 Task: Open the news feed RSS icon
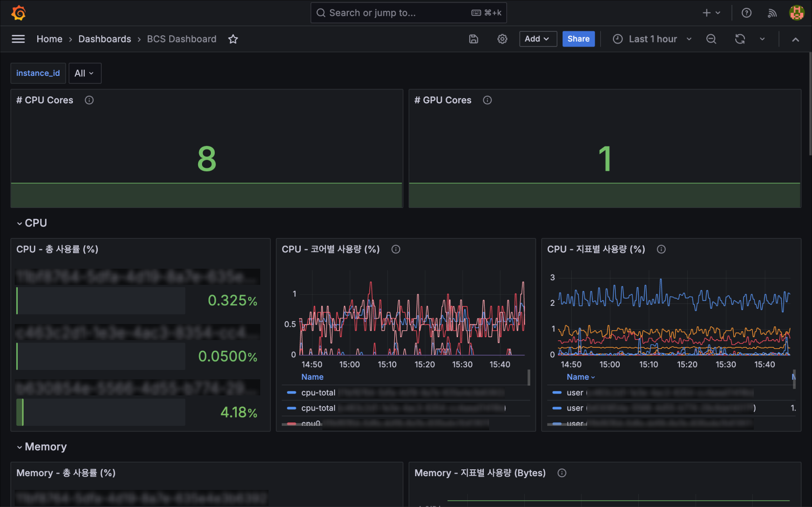coord(772,13)
